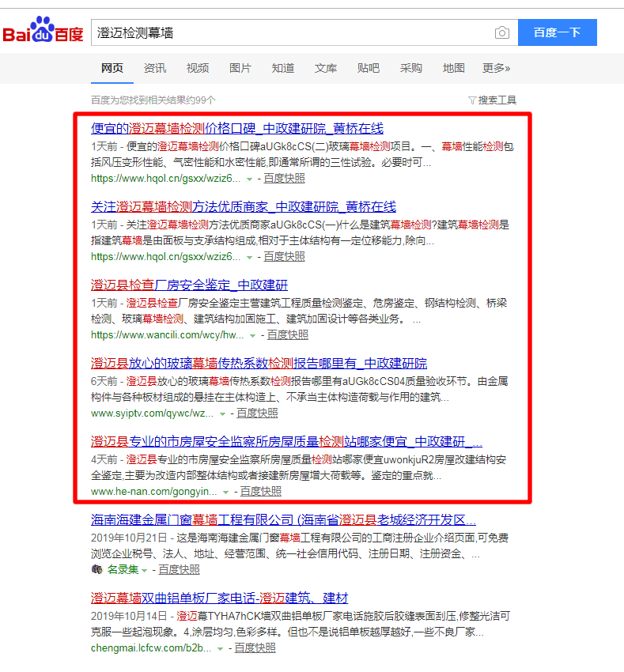Screen dimensions: 624x672
Task: Open the 图片 tab
Action: point(240,68)
